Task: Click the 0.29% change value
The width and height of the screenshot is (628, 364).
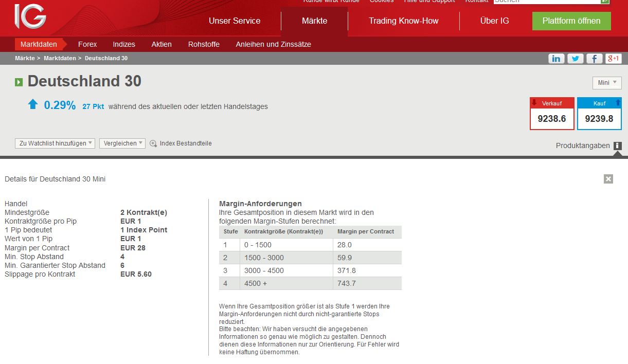Action: (60, 105)
